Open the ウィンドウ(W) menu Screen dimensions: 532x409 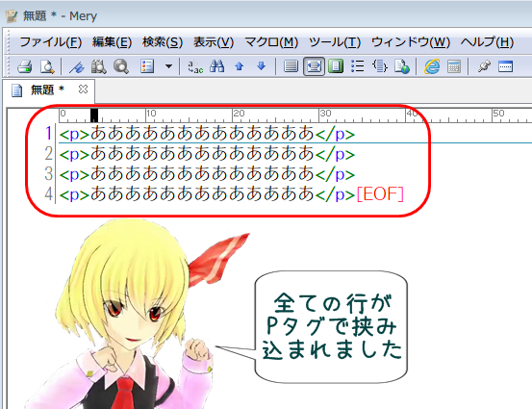411,42
